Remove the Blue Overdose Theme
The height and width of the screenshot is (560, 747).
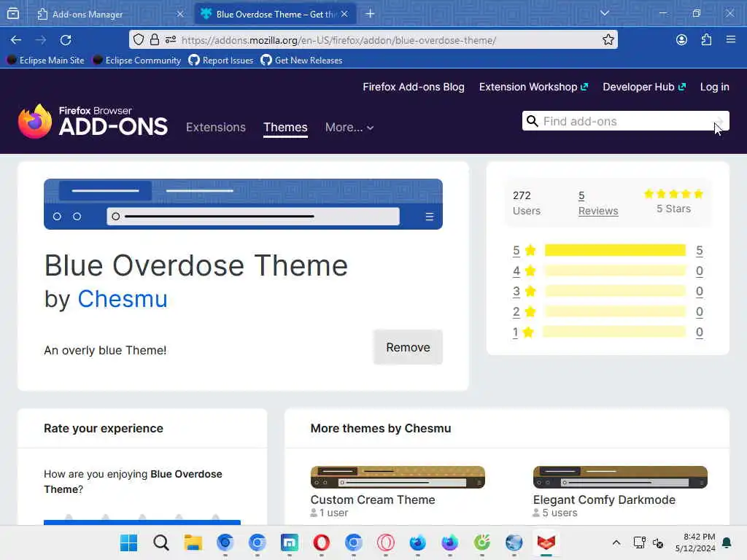[x=408, y=347]
